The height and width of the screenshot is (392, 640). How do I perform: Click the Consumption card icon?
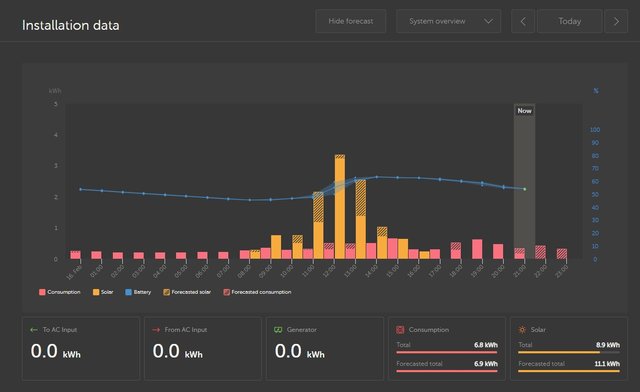click(x=400, y=330)
